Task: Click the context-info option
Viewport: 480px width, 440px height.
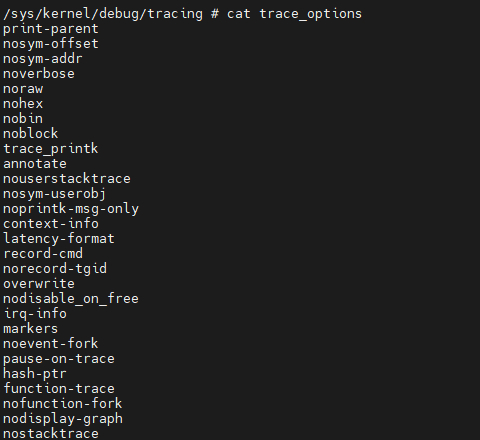Action: coord(51,224)
